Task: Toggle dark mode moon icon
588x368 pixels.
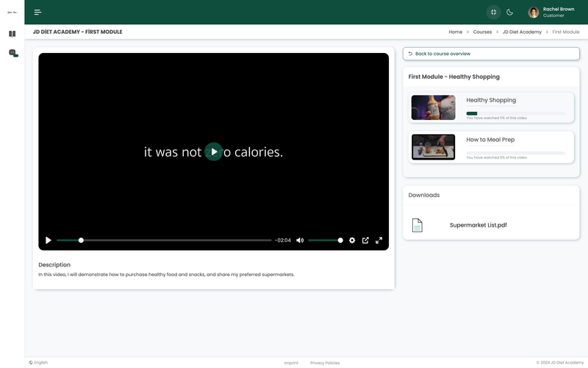Action: [509, 13]
